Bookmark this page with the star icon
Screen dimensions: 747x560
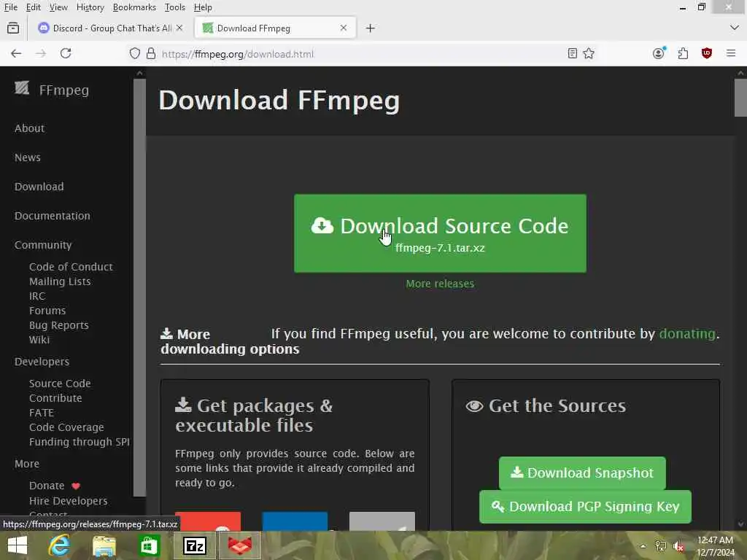(x=589, y=53)
